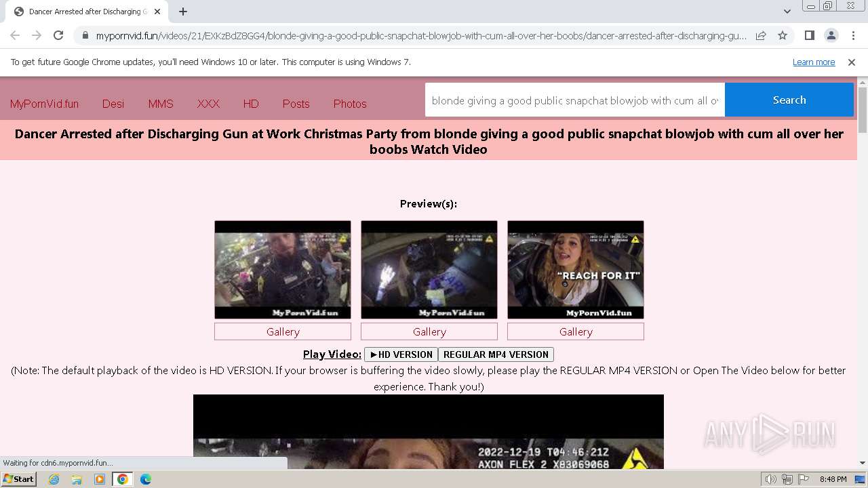This screenshot has width=868, height=488.
Task: Click the 8:48 PM system clock
Action: 833,479
